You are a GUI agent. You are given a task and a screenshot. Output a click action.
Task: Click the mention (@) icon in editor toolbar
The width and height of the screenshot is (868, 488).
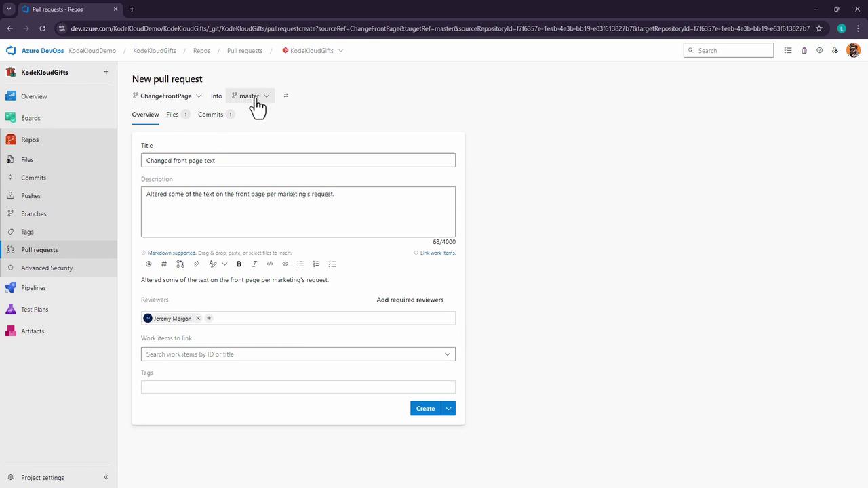[x=149, y=264]
